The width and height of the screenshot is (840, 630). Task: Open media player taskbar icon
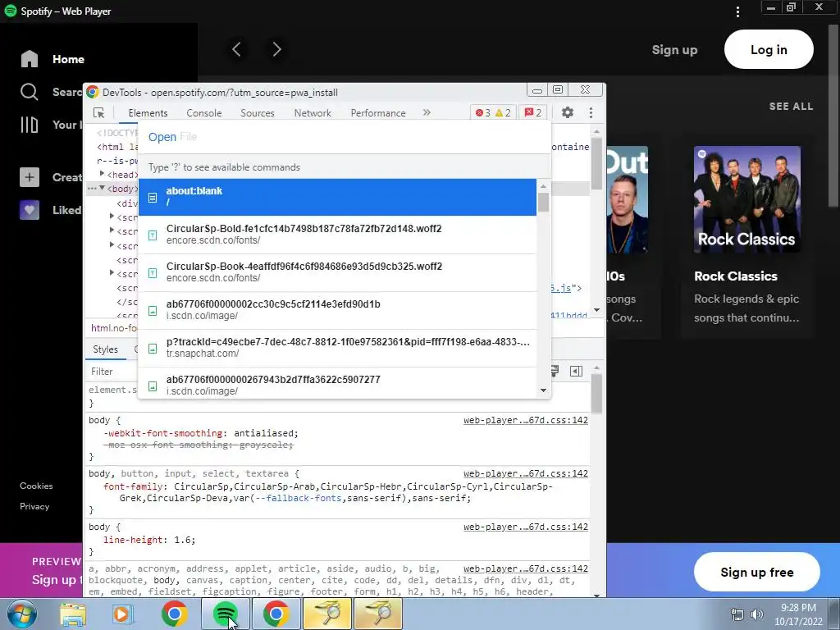coord(123,614)
